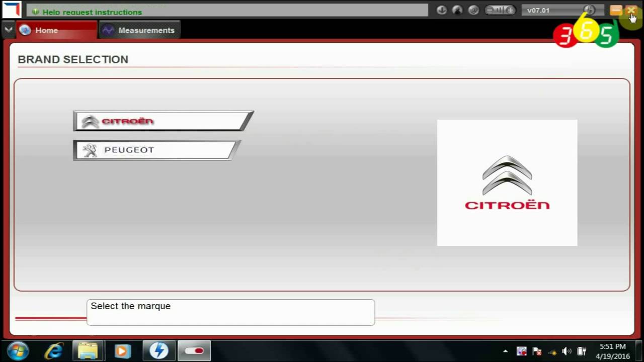Image resolution: width=644 pixels, height=362 pixels.
Task: Decrease level with the minus button
Action: click(489, 10)
